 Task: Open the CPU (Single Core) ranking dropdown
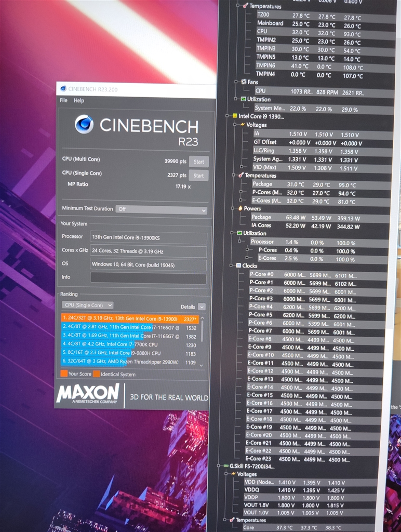[88, 305]
